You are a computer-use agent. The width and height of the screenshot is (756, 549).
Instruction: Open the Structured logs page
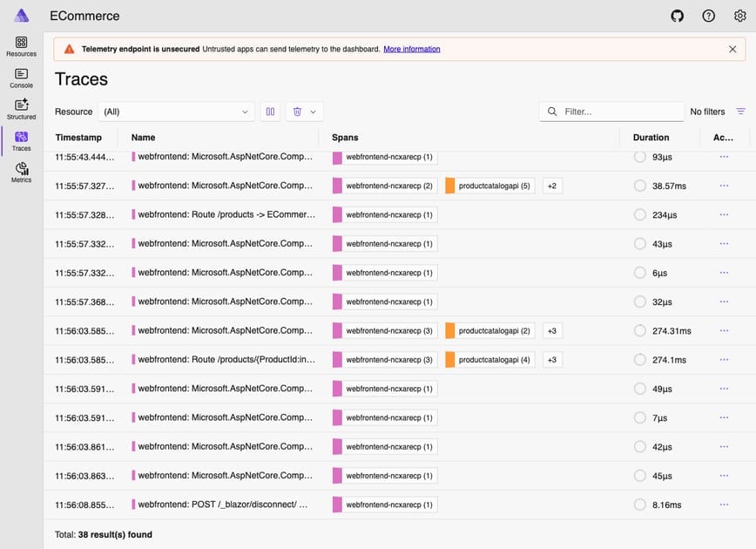(x=21, y=110)
